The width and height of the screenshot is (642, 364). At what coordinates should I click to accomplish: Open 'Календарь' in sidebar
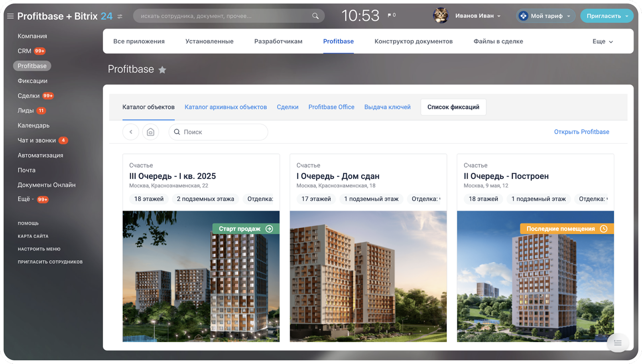point(34,125)
